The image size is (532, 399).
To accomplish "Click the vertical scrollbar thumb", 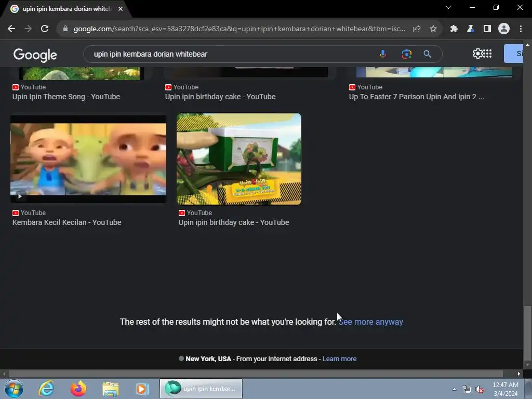I will tap(527, 332).
